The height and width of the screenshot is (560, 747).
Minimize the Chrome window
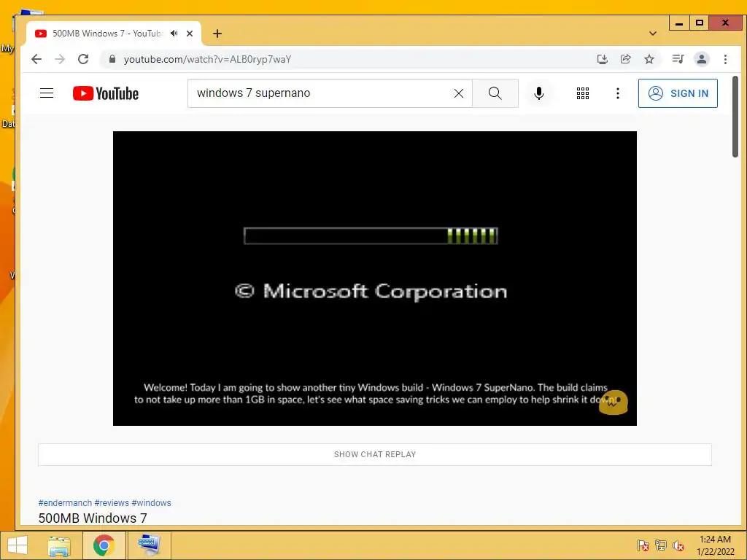point(679,23)
